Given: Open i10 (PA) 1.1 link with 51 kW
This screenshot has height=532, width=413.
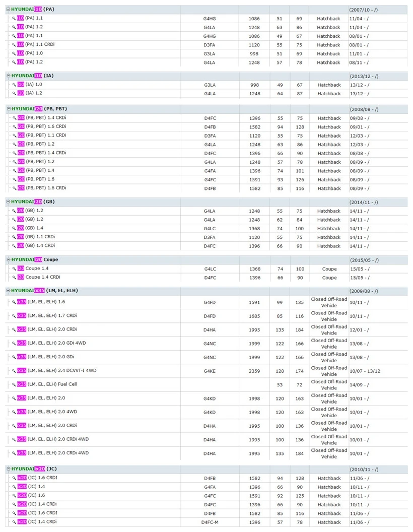Looking at the screenshot, I should pos(30,18).
